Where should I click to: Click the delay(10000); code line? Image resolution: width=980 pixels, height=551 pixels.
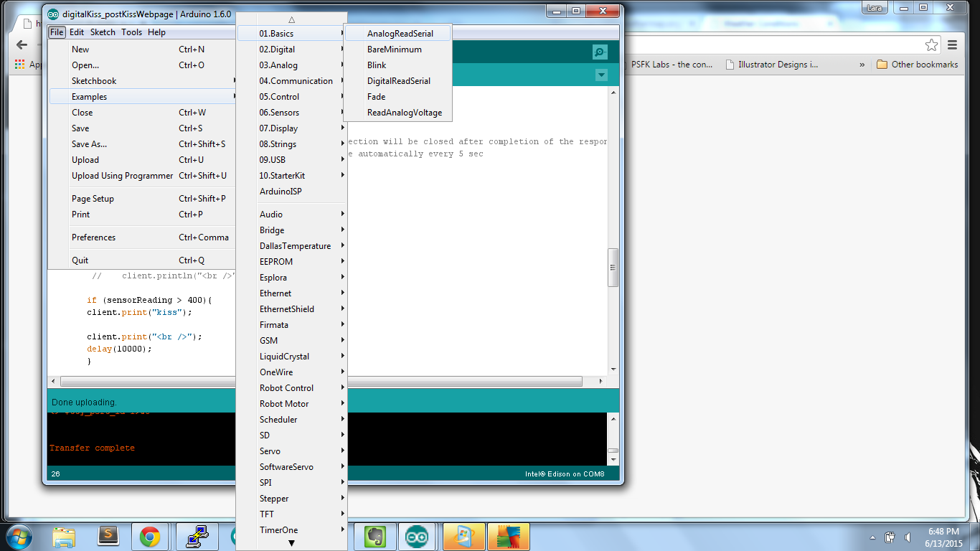120,349
